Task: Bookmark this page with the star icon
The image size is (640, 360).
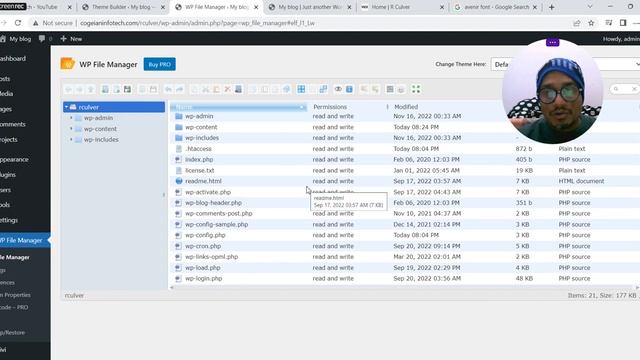Action: coord(591,23)
